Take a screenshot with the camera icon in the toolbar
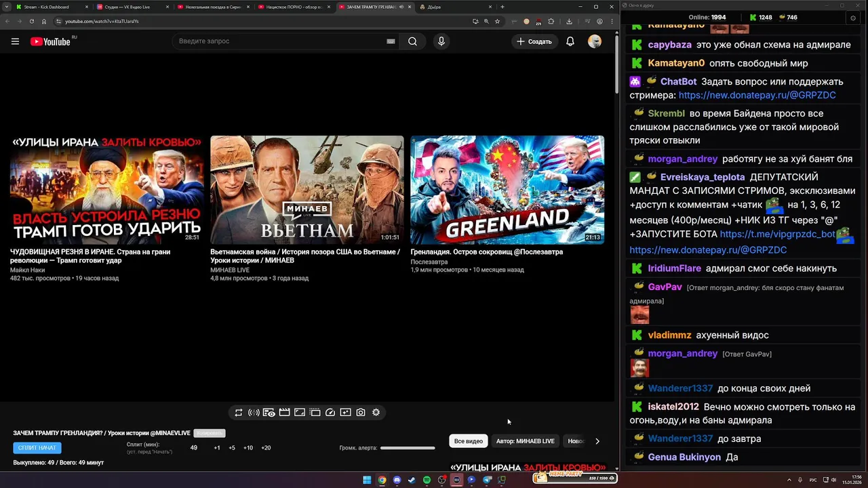This screenshot has height=488, width=868. pos(361,412)
